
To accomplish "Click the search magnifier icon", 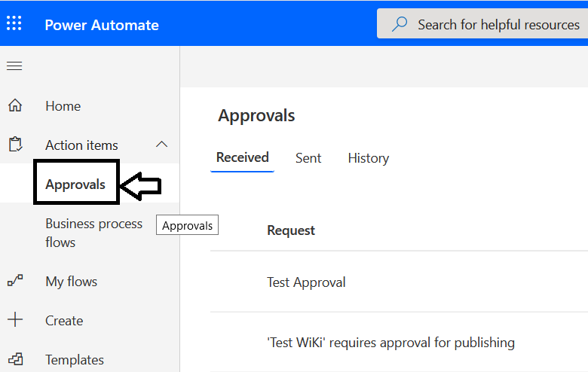I will [x=400, y=24].
